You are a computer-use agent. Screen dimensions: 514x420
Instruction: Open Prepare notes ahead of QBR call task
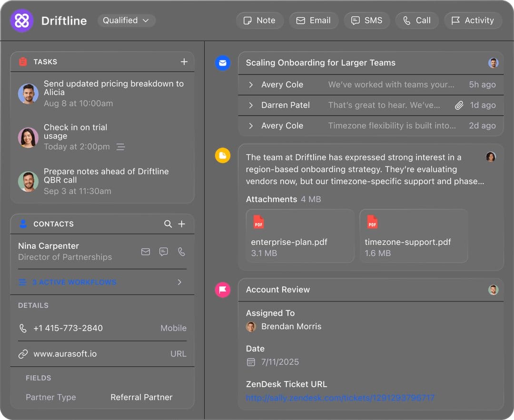click(x=102, y=181)
